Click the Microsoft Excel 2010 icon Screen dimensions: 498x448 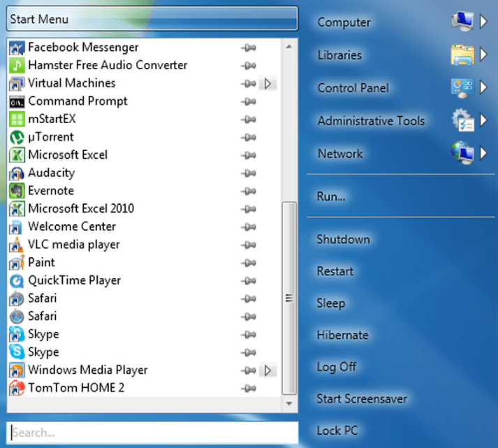click(17, 209)
